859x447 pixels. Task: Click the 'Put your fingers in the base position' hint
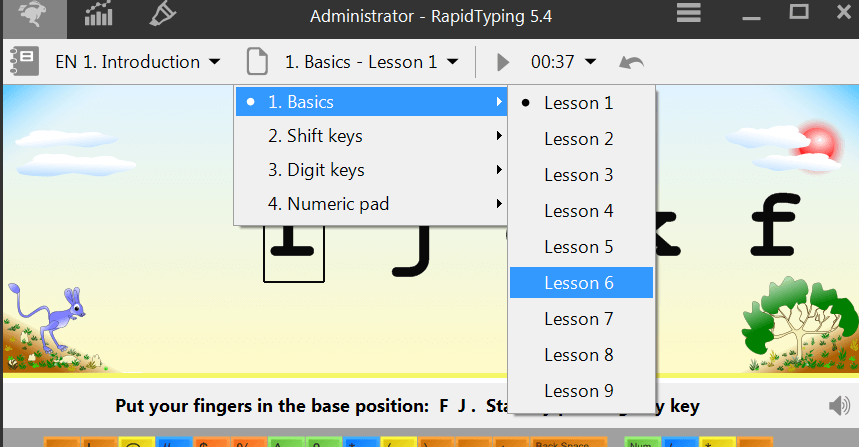tap(407, 406)
